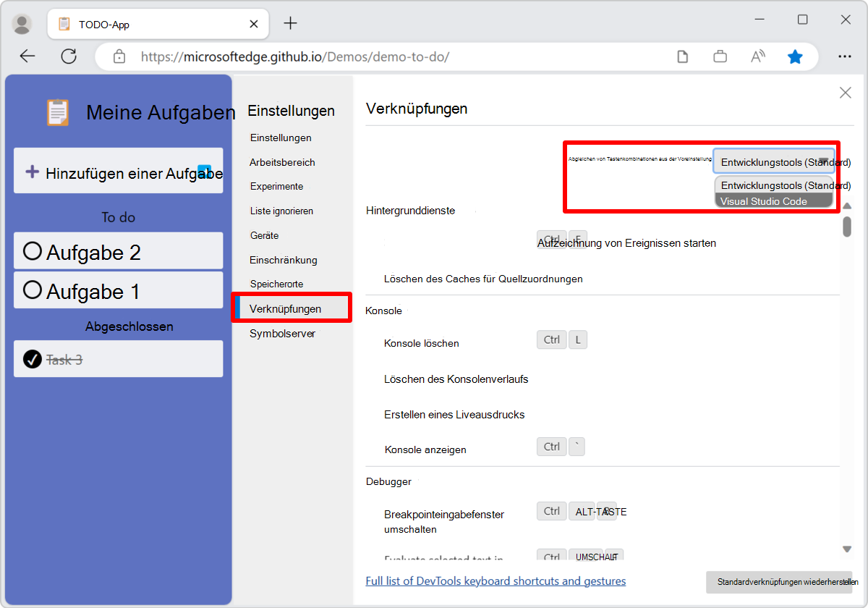Open the full DevTools keyboard shortcuts link

pyautogui.click(x=495, y=580)
